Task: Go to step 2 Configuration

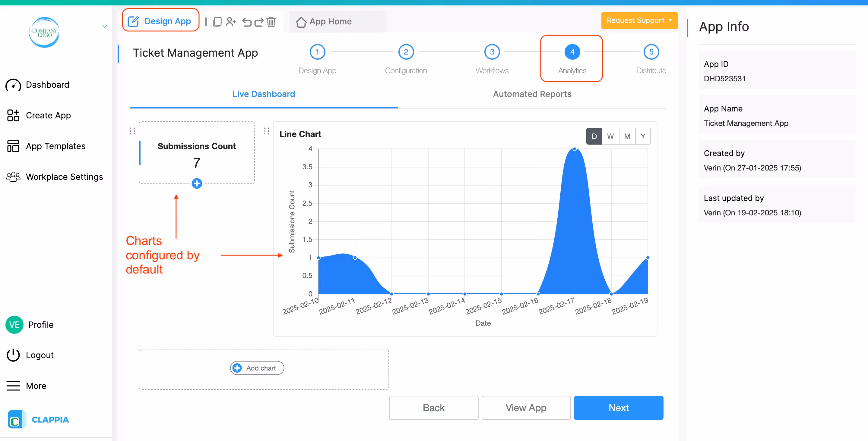Action: point(406,52)
